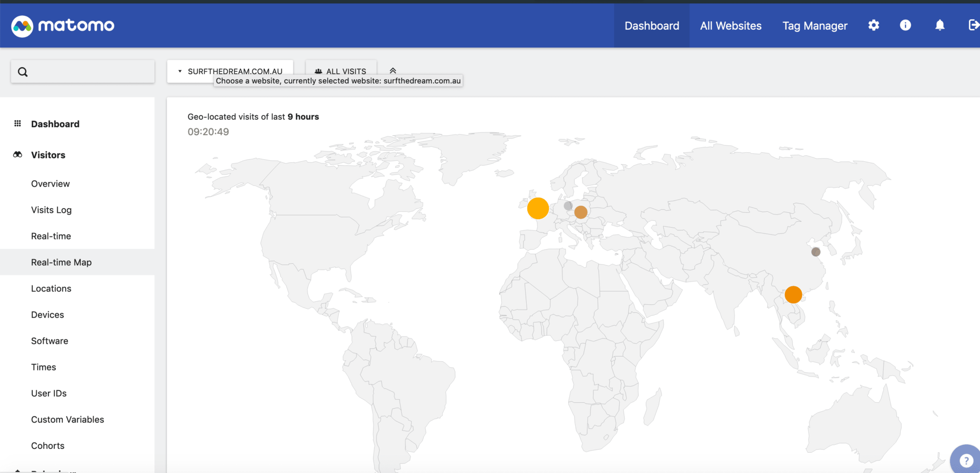Select the Visitors binoculars icon
Image resolution: width=980 pixels, height=473 pixels.
[x=17, y=154]
